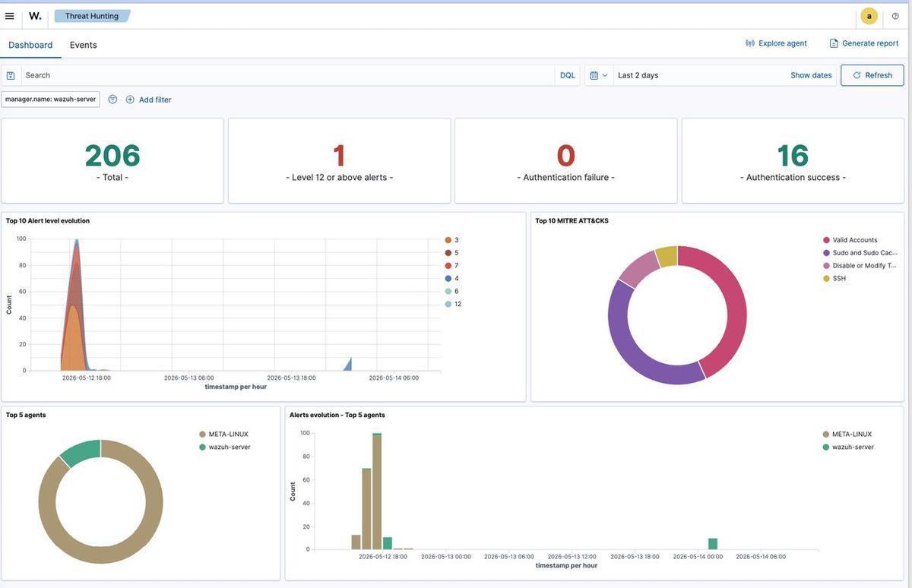Screen dimensions: 912x588
Task: Click wazuh-server in Alerts evolution legend
Action: [x=847, y=447]
